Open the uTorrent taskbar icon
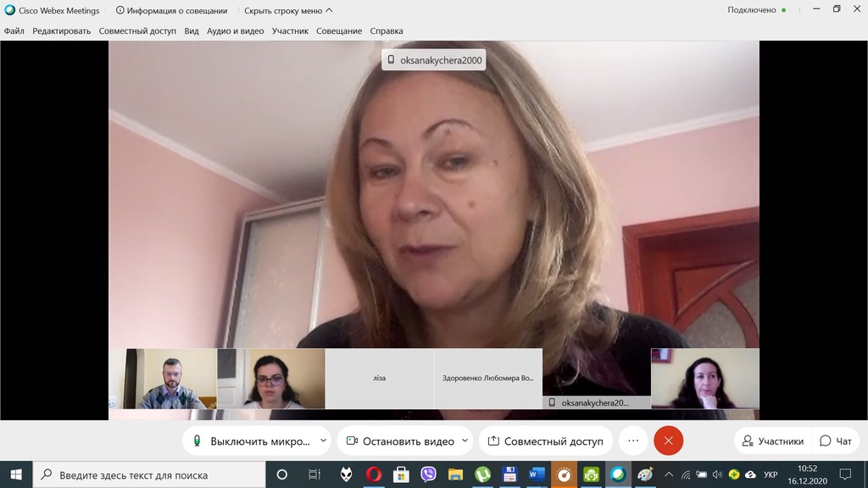This screenshot has height=488, width=868. pyautogui.click(x=482, y=474)
